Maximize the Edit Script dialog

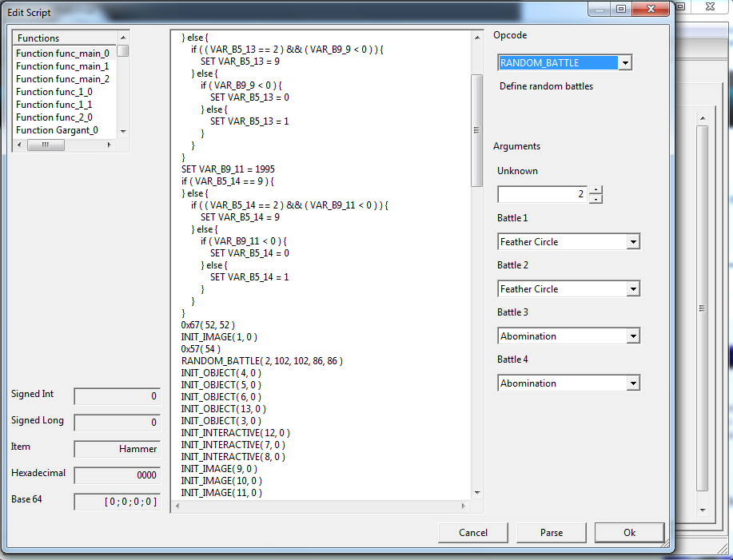click(621, 9)
